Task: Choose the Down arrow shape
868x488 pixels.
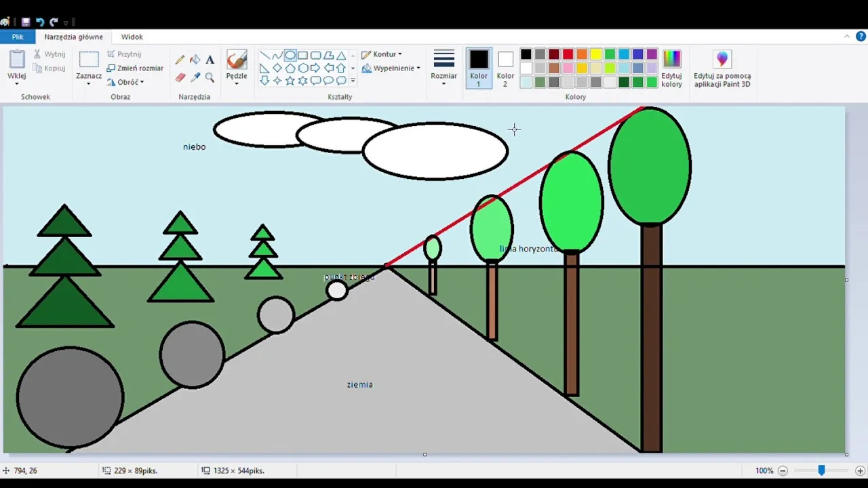Action: (x=264, y=81)
